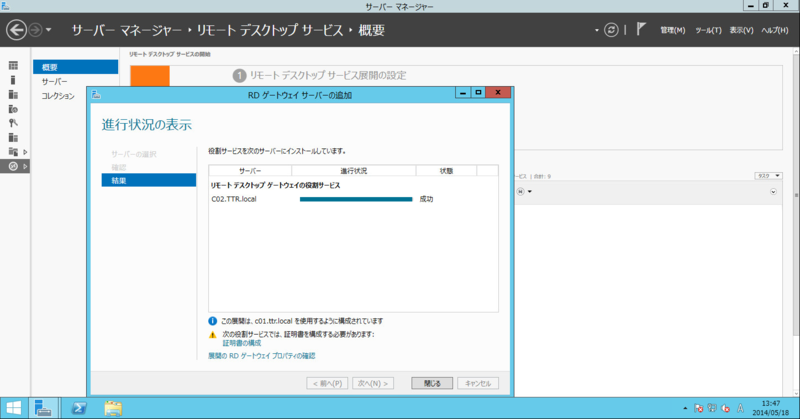Open the filter dropdown arrow beside circle icon

click(530, 192)
